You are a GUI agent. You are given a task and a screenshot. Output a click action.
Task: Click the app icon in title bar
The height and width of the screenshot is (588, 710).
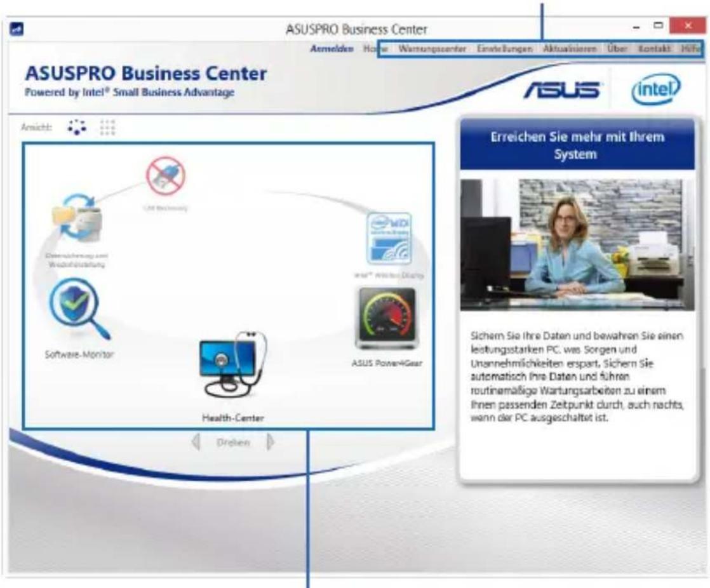click(17, 29)
